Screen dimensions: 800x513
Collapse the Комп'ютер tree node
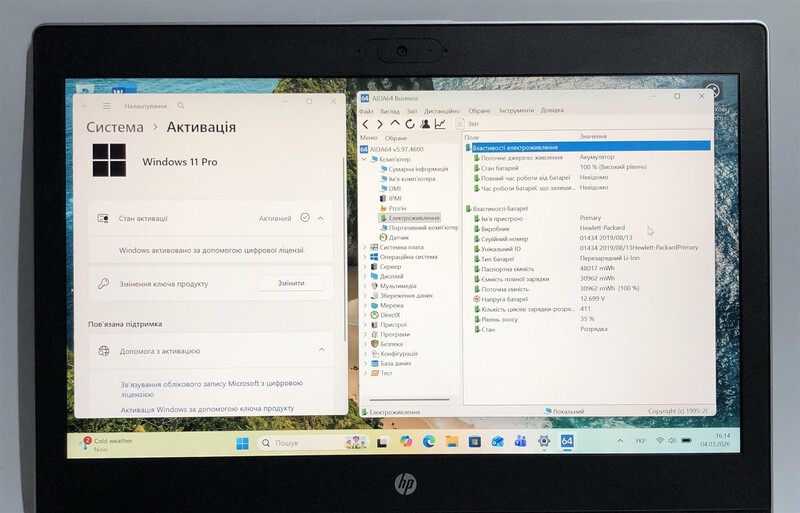[364, 159]
